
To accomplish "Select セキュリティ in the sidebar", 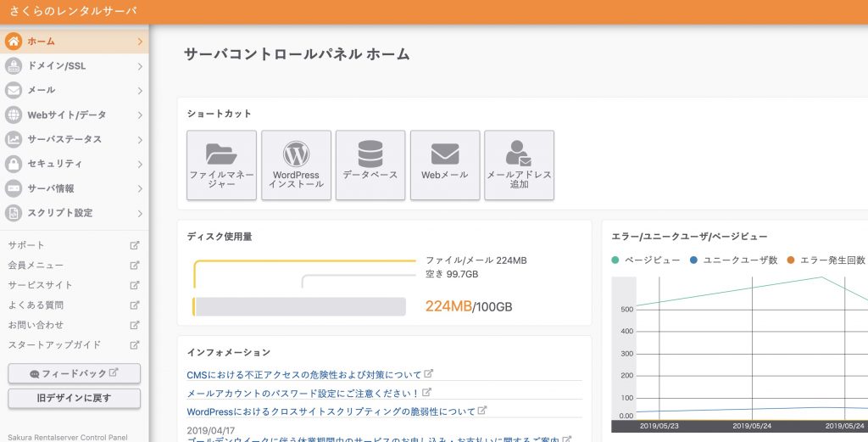I will (75, 164).
